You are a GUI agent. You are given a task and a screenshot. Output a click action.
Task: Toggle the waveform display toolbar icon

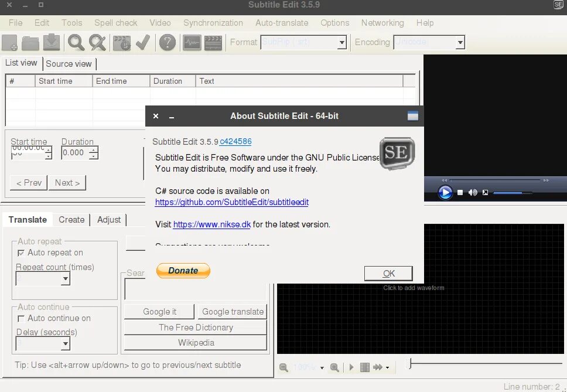click(x=192, y=43)
